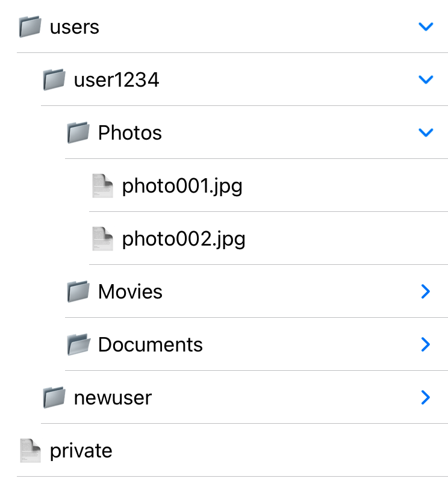Expand the Documents folder chevron

426,345
